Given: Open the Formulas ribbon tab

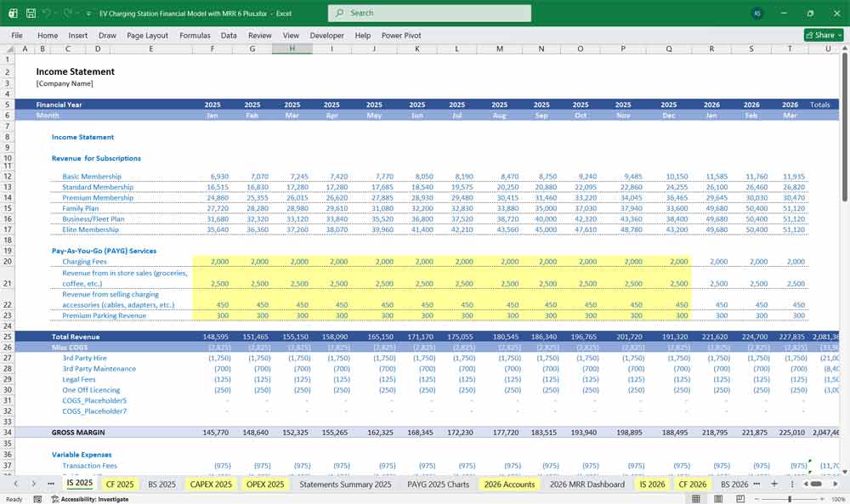Looking at the screenshot, I should (195, 35).
